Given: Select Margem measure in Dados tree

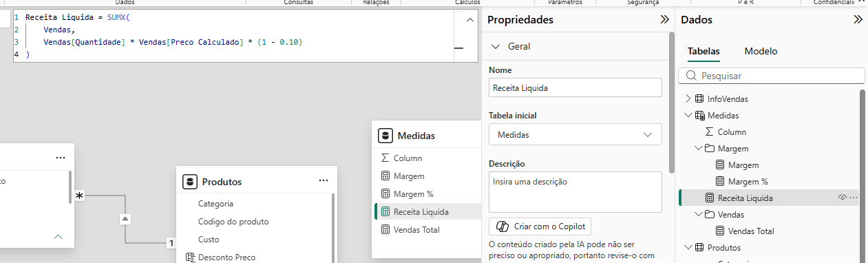Looking at the screenshot, I should (x=743, y=165).
